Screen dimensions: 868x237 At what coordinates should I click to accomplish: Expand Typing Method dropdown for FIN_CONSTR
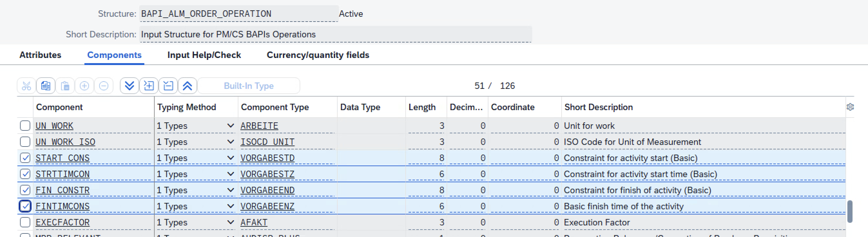click(230, 190)
